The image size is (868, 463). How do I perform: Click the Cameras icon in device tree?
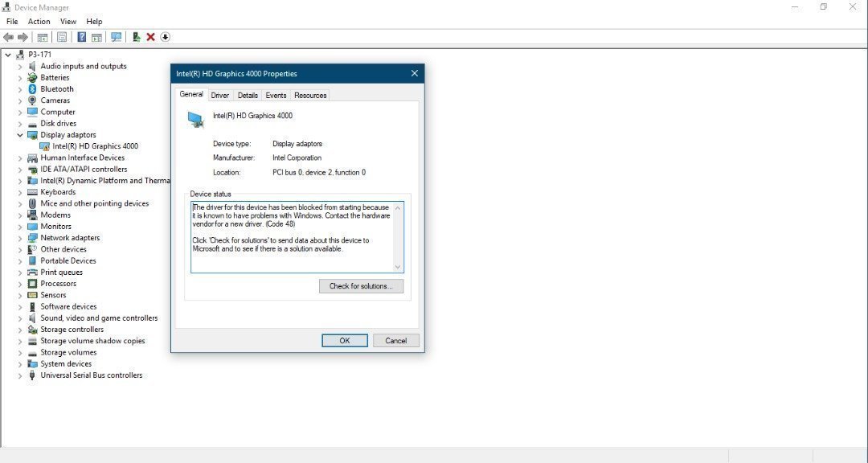click(x=32, y=100)
